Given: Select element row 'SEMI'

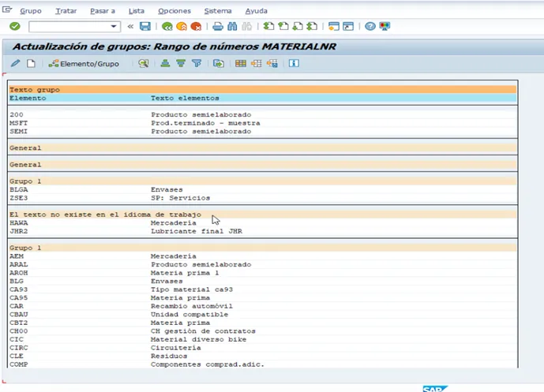Looking at the screenshot, I should coord(263,132).
